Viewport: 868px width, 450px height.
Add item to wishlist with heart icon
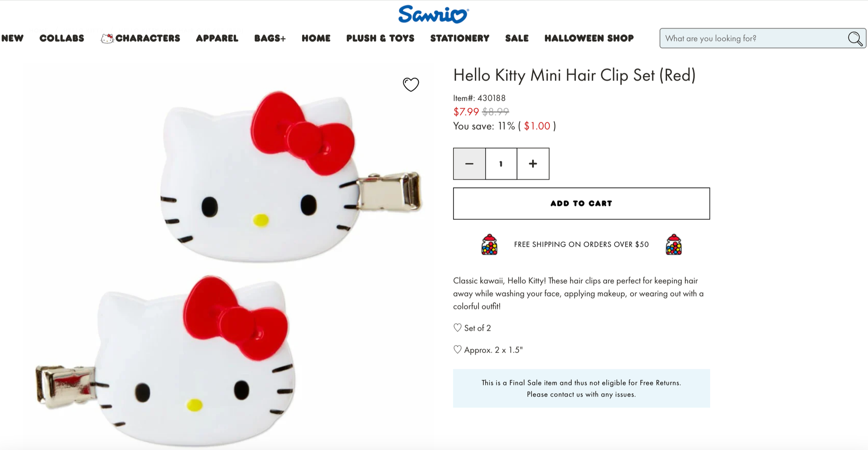pos(411,84)
